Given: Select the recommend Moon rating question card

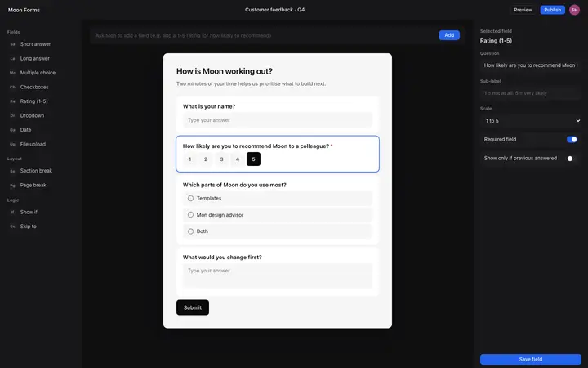Looking at the screenshot, I should [x=278, y=154].
